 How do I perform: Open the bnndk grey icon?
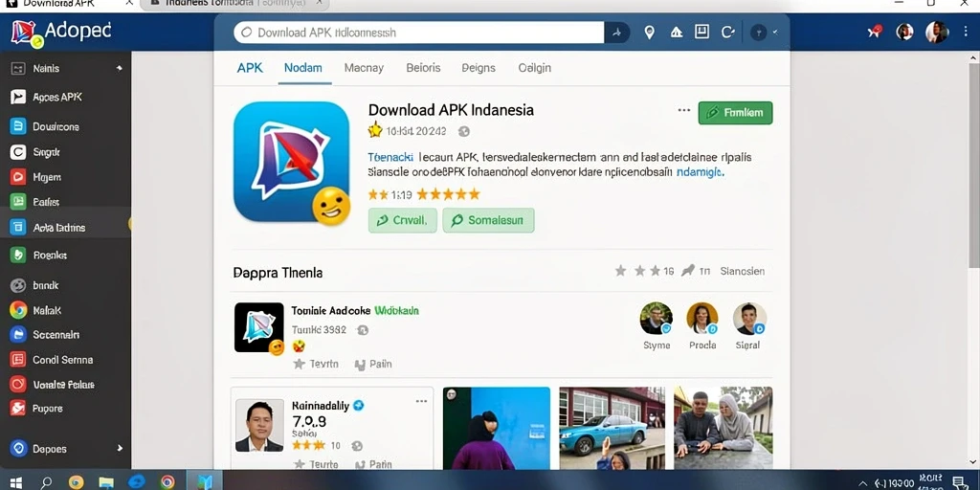click(18, 285)
